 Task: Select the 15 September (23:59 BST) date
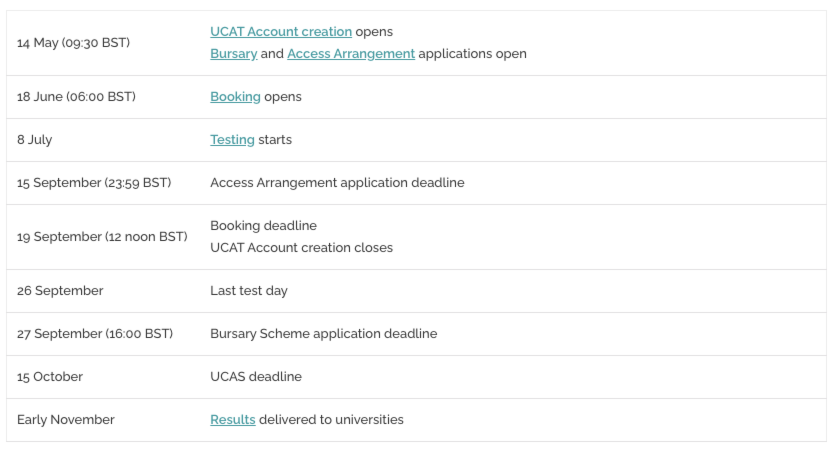pyautogui.click(x=94, y=183)
